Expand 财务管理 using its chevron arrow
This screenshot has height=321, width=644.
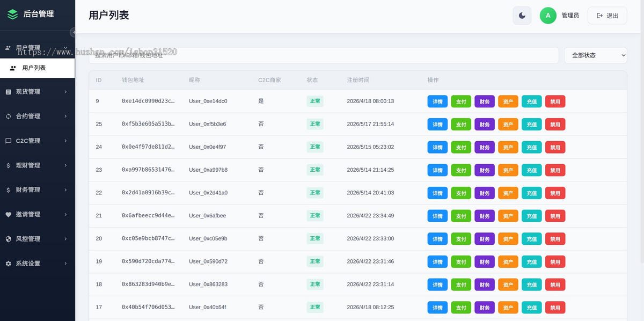tap(65, 190)
